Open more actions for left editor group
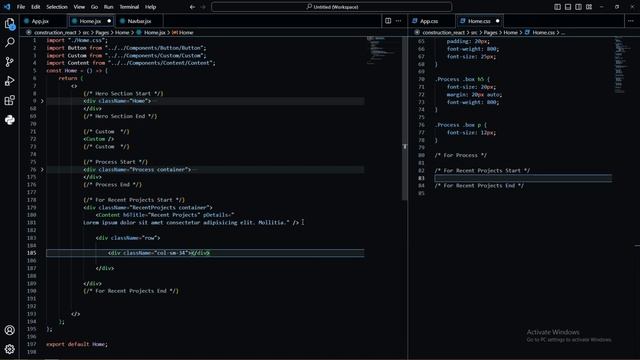 pos(398,21)
